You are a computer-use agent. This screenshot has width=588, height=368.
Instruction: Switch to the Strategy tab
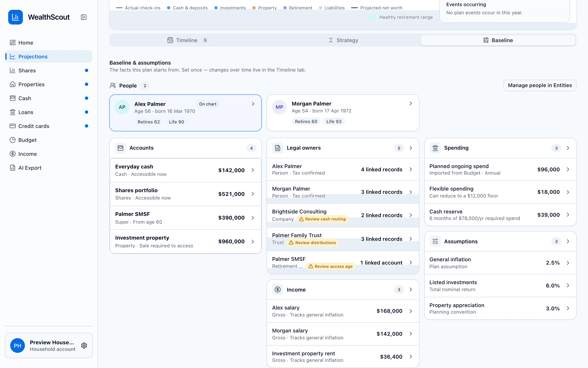point(343,40)
